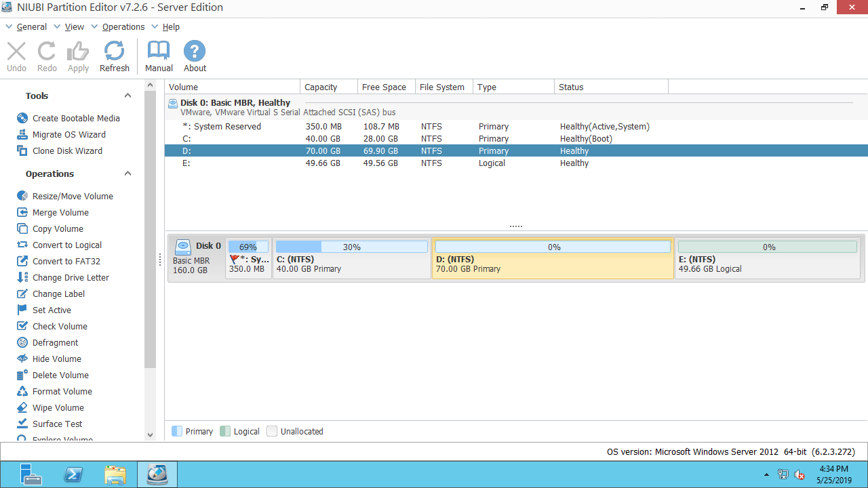Collapse the Operations section
868x488 pixels.
(x=127, y=174)
